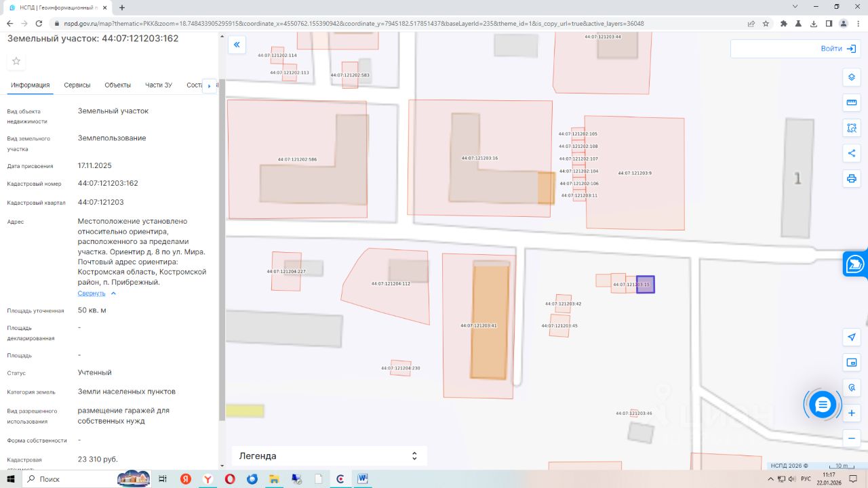
Task: Select parcel 44:07:121203:9 on map
Action: point(635,174)
